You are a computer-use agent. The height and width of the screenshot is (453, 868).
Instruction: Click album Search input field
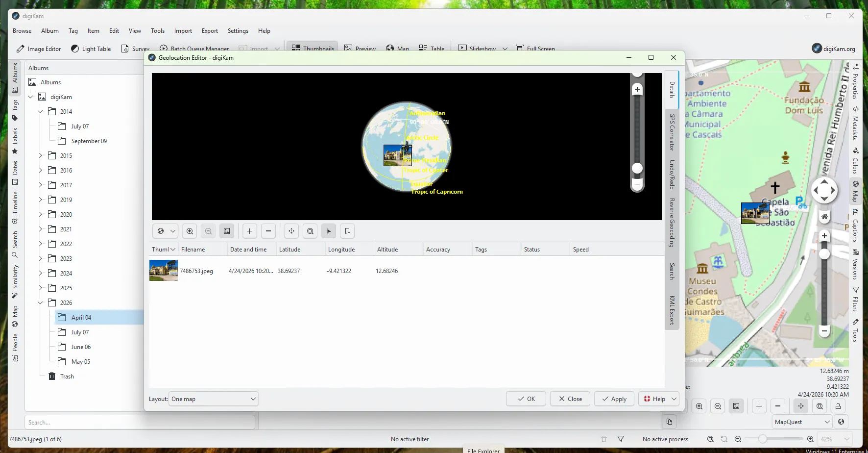point(140,423)
